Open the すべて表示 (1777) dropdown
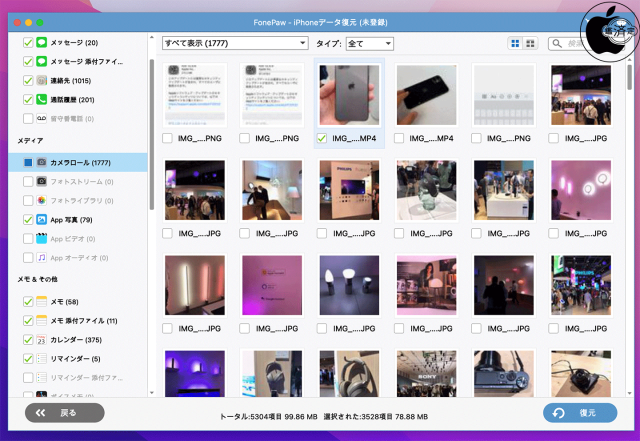This screenshot has height=441, width=640. tap(235, 43)
